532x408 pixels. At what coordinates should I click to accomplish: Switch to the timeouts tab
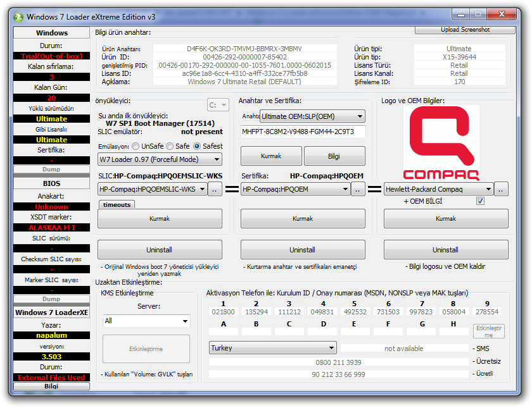coord(117,204)
